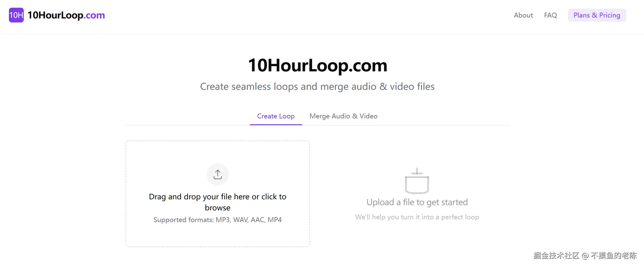Open the 10HourLoop.com header brand link
This screenshot has width=644, height=267.
coord(66,15)
